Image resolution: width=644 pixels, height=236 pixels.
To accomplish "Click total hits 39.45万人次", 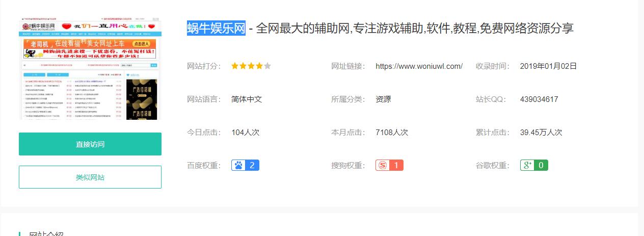I will [541, 133].
